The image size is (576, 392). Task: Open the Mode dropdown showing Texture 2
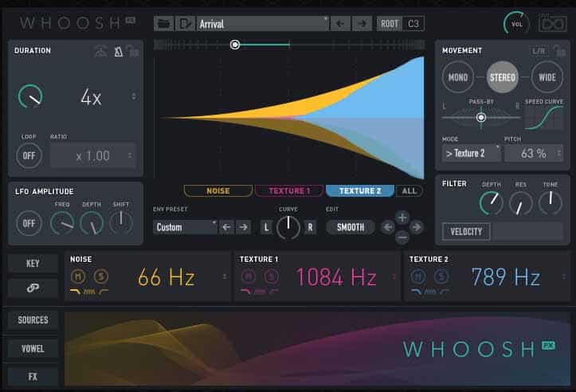point(472,153)
